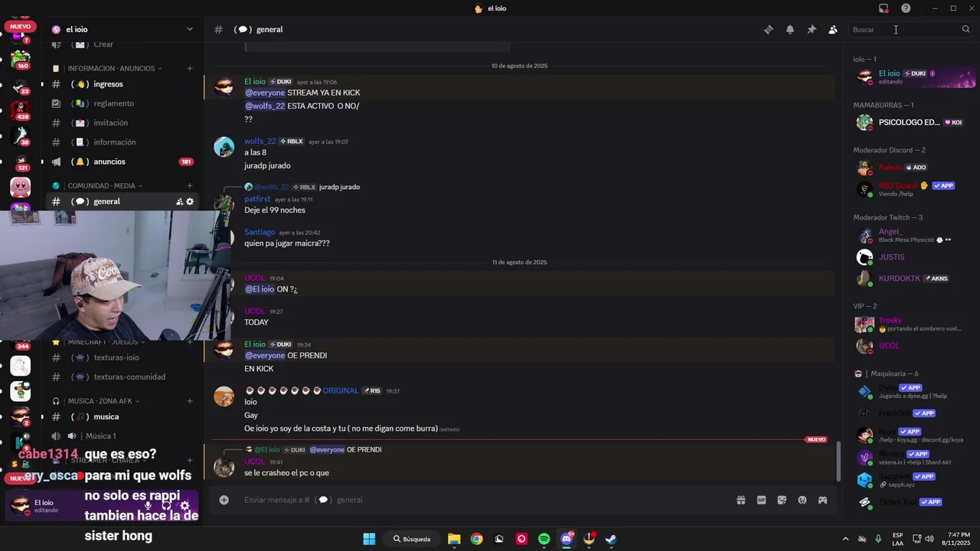Image resolution: width=980 pixels, height=551 pixels.
Task: Open the sticker picker
Action: 782,500
